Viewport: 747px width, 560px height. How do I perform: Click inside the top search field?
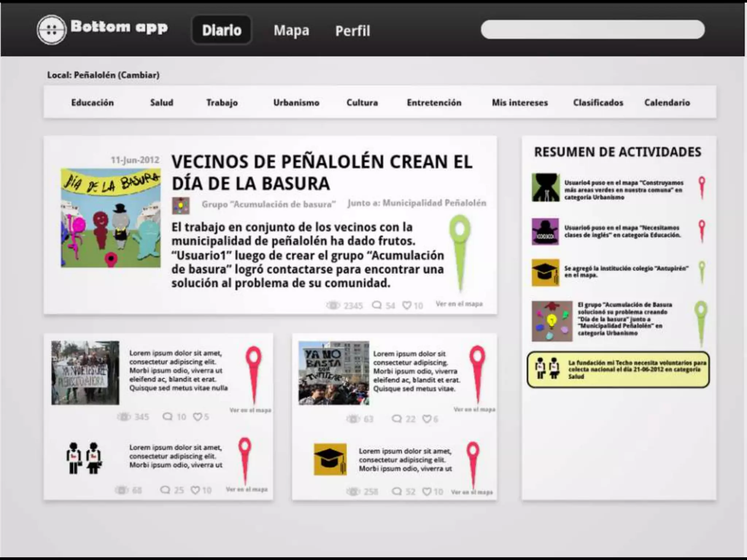[592, 30]
